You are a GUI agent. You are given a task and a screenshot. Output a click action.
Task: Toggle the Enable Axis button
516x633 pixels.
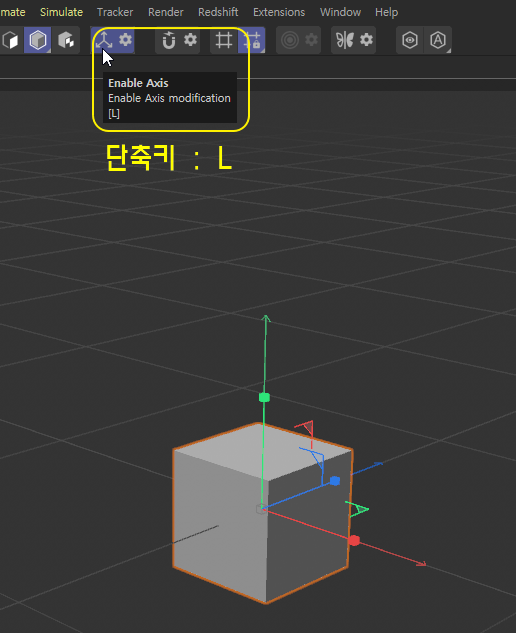point(104,40)
